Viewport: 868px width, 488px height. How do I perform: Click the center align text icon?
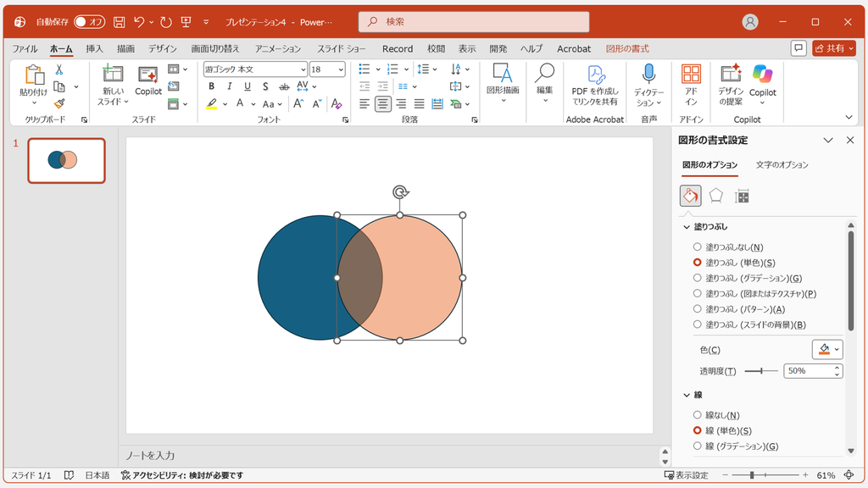pos(382,103)
